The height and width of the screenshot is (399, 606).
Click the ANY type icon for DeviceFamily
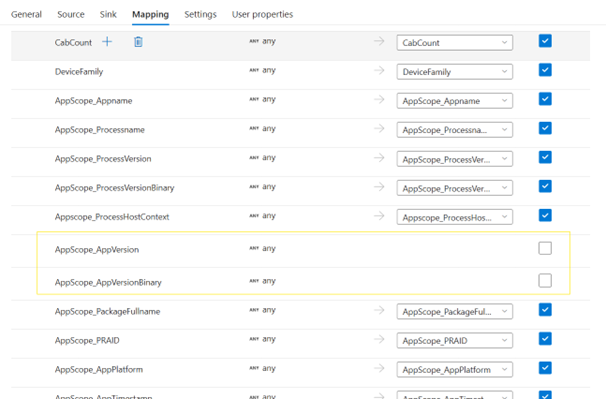pyautogui.click(x=254, y=70)
